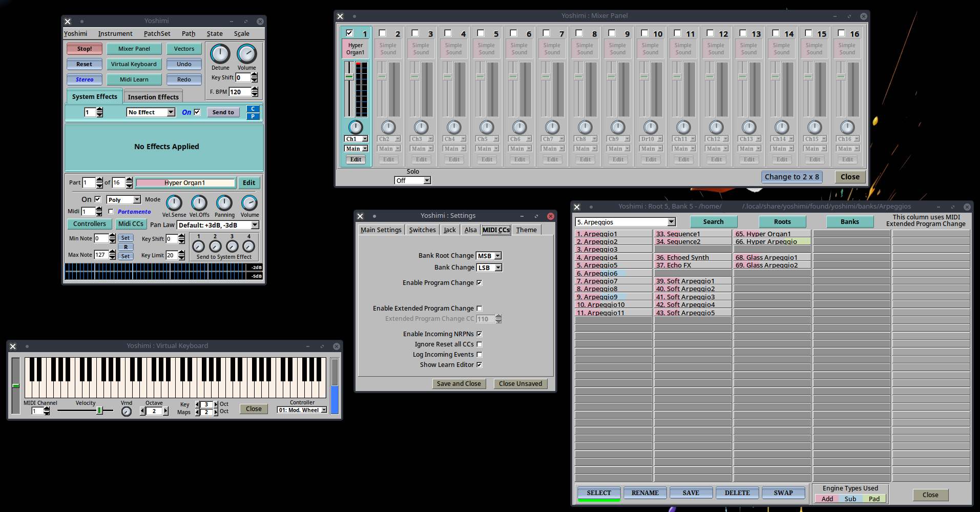Screen dimensions: 980x512
Task: Open the Poly mode dropdown
Action: [x=123, y=200]
